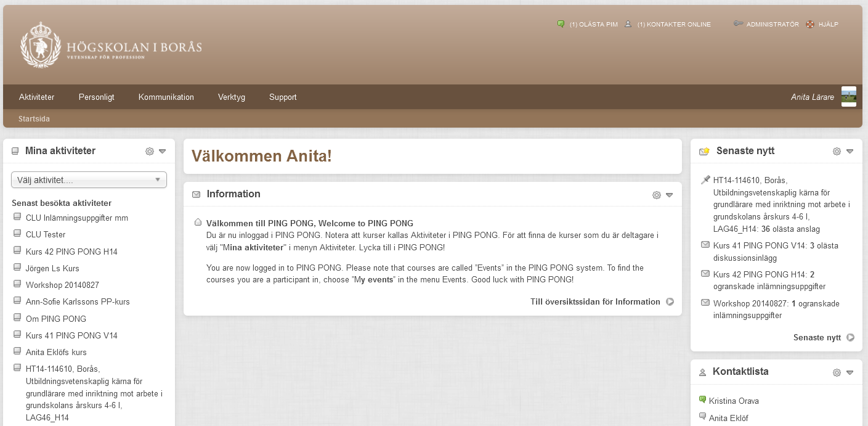Open Kurs 42 PING PONG H14 activity

[x=71, y=252]
